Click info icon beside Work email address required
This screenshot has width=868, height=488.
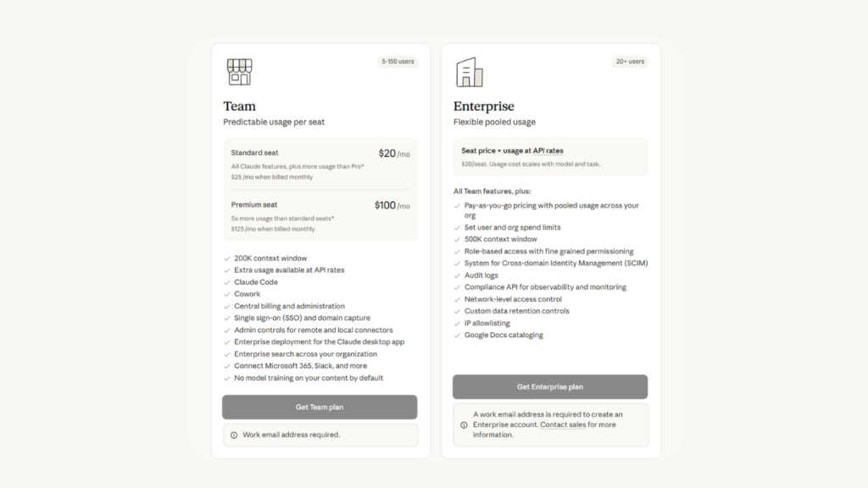coord(234,435)
